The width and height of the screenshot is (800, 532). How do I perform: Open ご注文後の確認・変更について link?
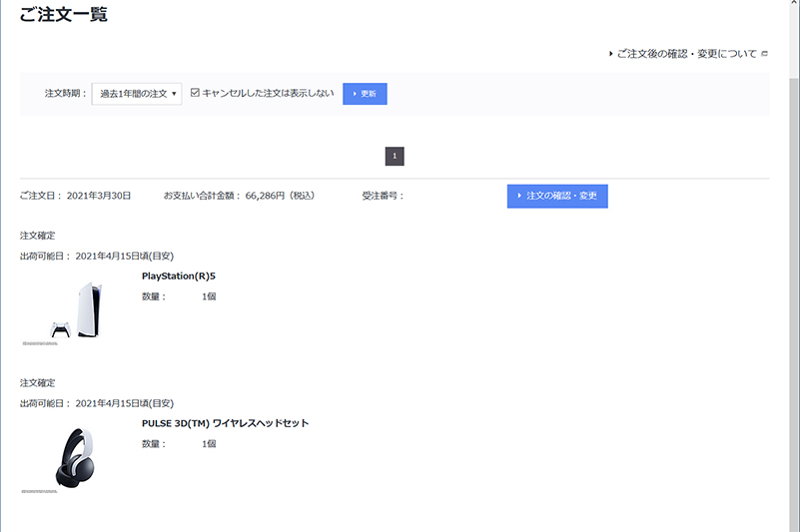[x=686, y=54]
